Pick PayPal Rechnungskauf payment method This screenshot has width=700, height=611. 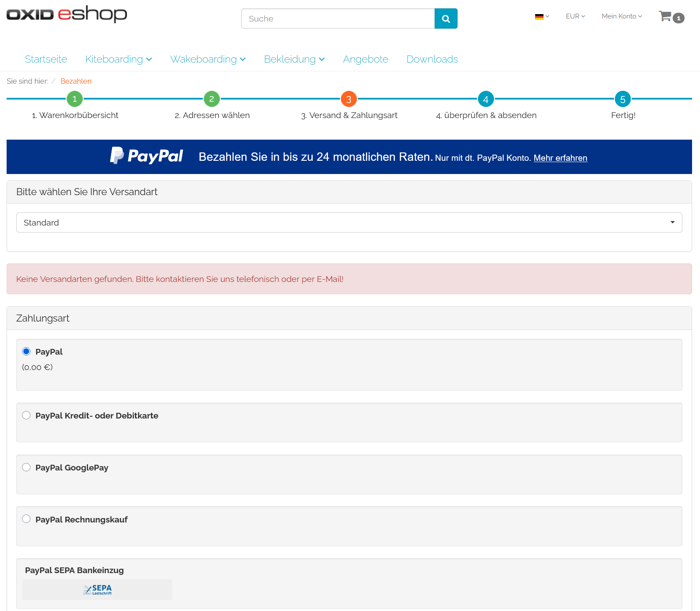tap(26, 519)
